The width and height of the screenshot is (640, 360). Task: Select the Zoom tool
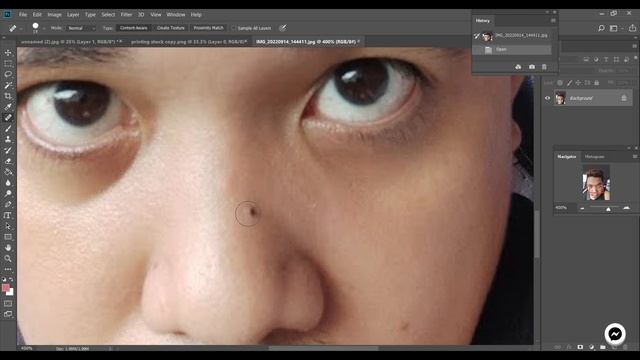pos(8,258)
